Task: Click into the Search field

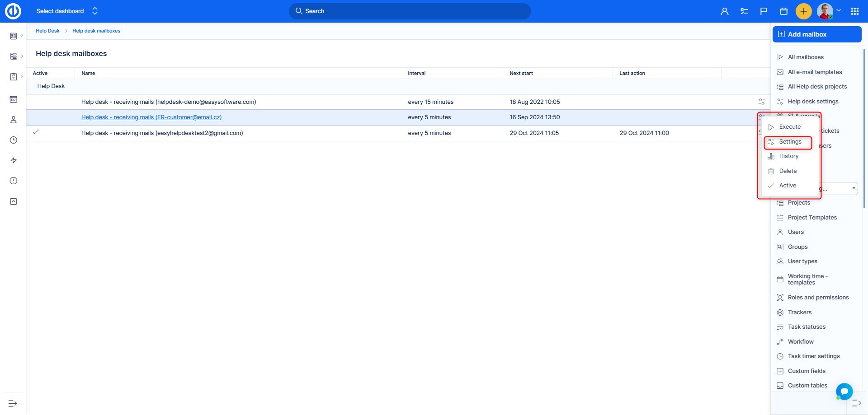Action: click(410, 11)
